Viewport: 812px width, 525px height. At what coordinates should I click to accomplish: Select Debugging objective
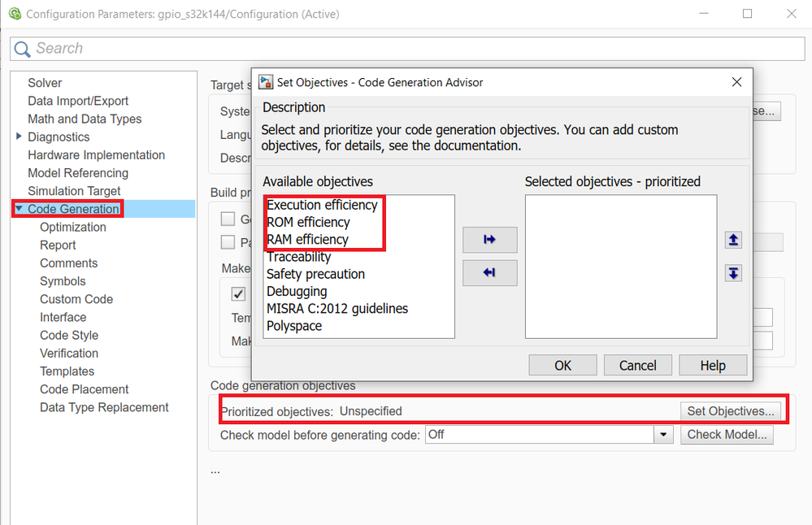tap(297, 292)
